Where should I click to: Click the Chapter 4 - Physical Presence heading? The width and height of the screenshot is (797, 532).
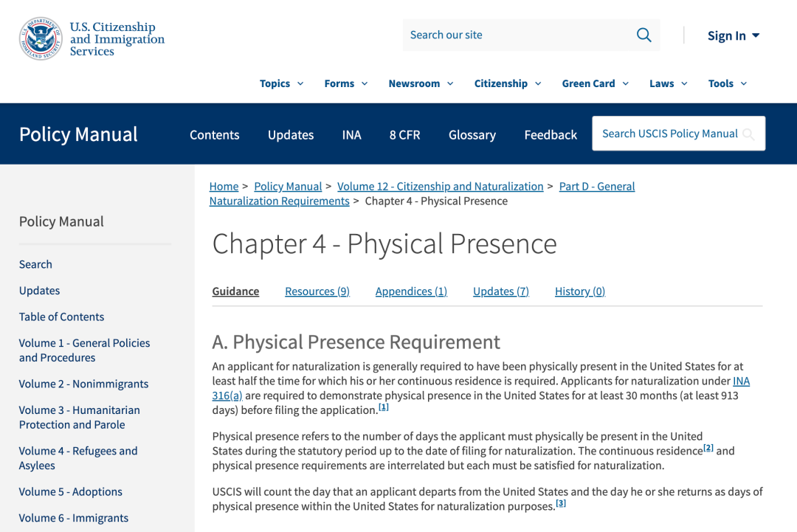pyautogui.click(x=384, y=243)
